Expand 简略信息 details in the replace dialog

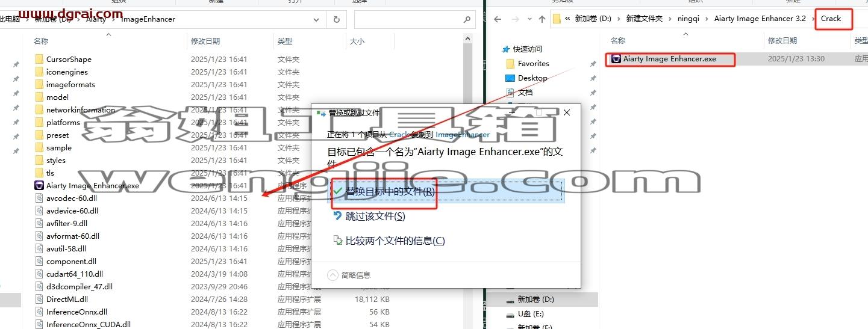333,275
